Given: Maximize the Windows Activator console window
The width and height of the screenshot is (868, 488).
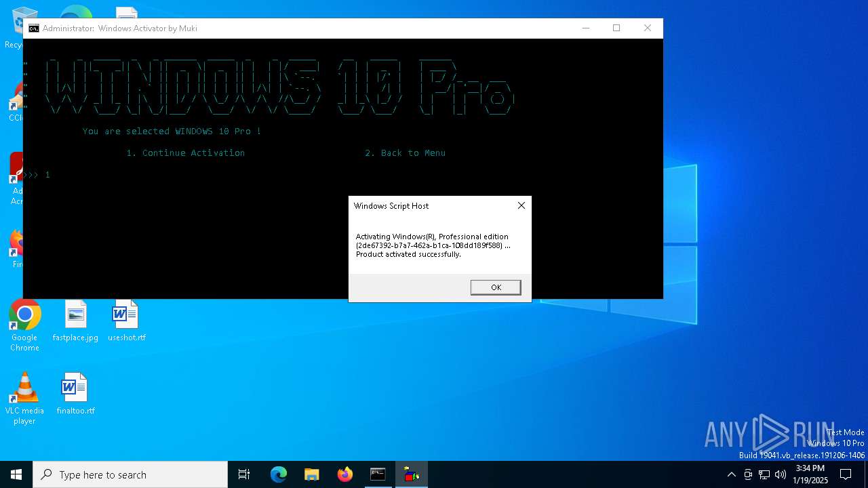Looking at the screenshot, I should tap(616, 28).
